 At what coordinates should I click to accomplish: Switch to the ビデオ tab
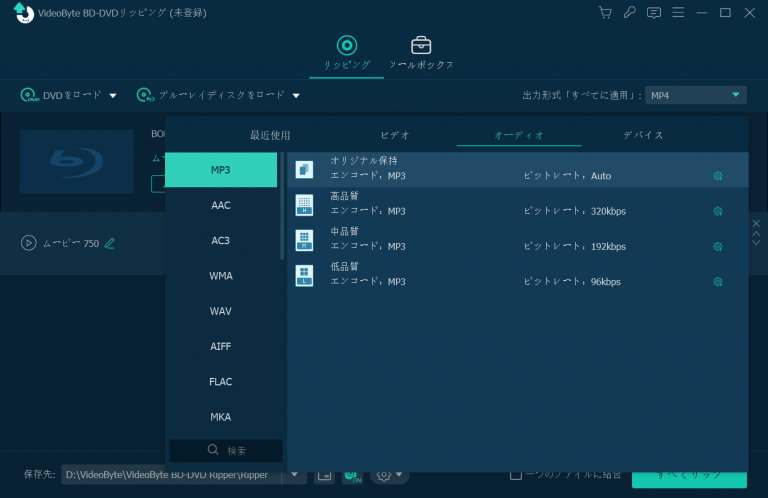tap(395, 135)
